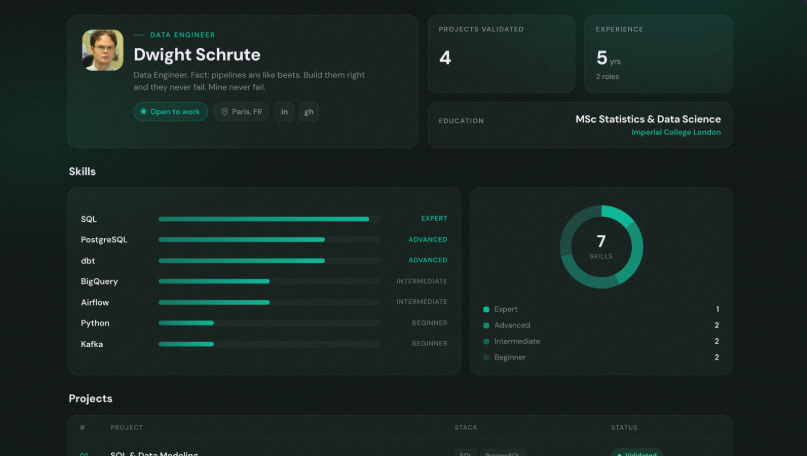Open the GitHub 'gh' link button
807x456 pixels.
point(309,112)
